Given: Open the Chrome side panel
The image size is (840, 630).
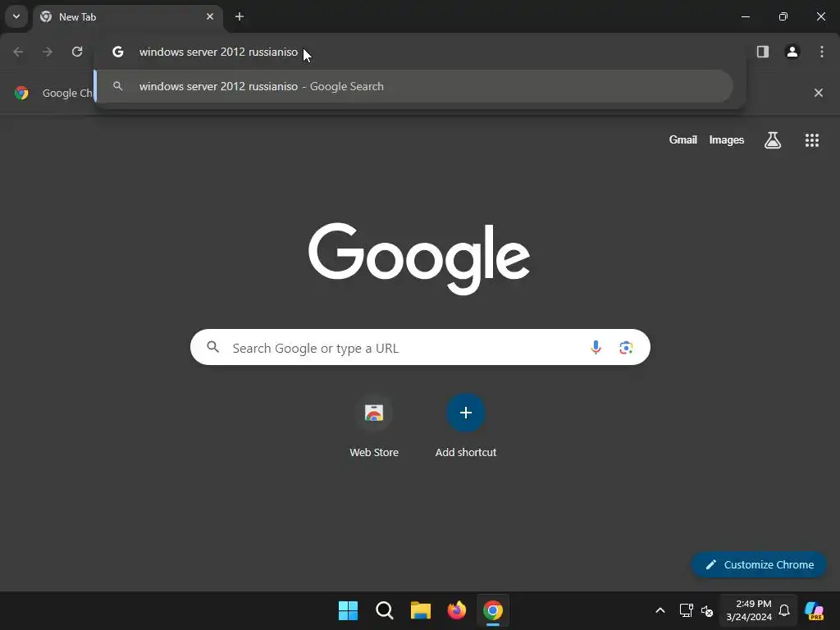Looking at the screenshot, I should coord(763,52).
